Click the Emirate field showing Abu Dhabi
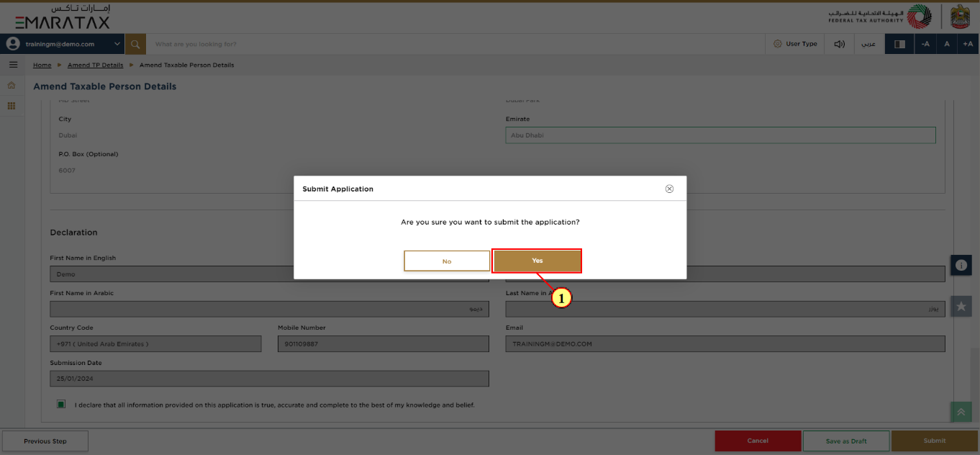The image size is (980, 455). coord(720,135)
